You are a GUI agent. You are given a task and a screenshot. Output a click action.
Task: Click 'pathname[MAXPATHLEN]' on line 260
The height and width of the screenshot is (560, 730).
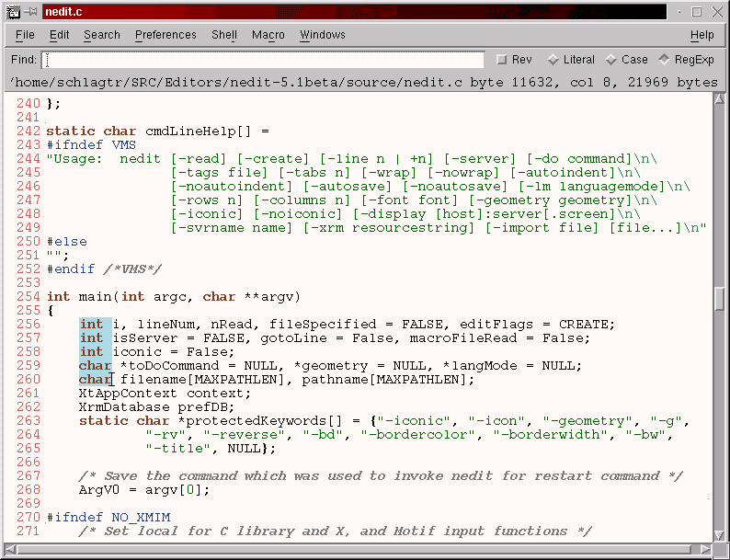(x=383, y=380)
